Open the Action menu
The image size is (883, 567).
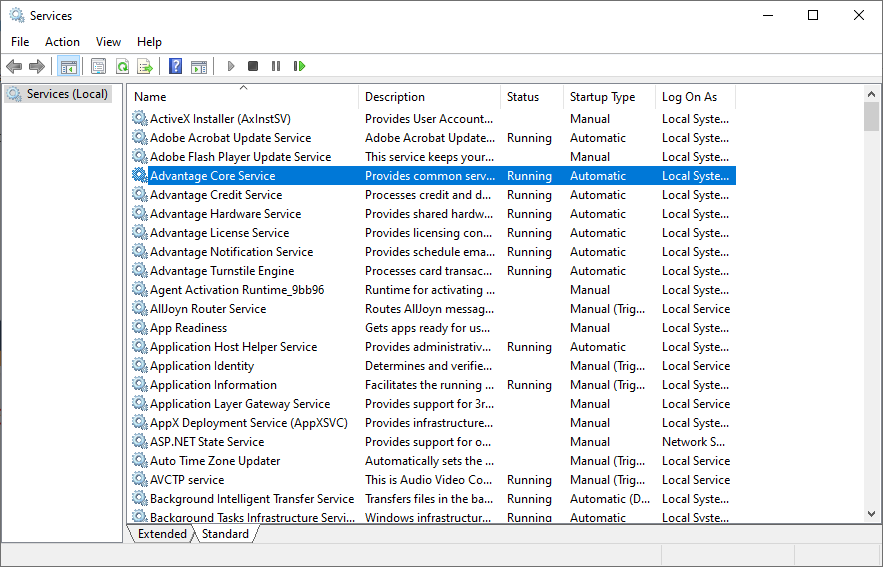[62, 42]
